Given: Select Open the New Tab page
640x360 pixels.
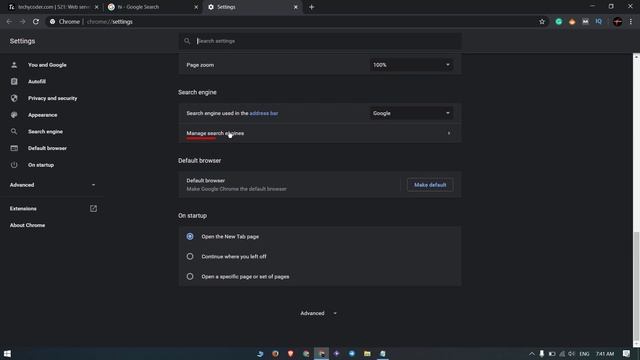Looking at the screenshot, I should pyautogui.click(x=190, y=236).
